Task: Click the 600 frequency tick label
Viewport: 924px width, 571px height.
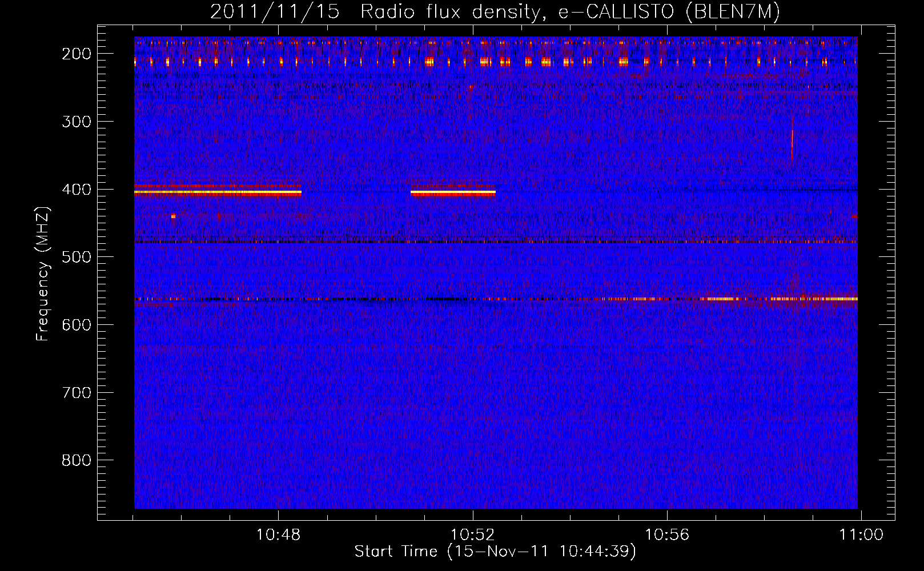Action: tap(77, 325)
